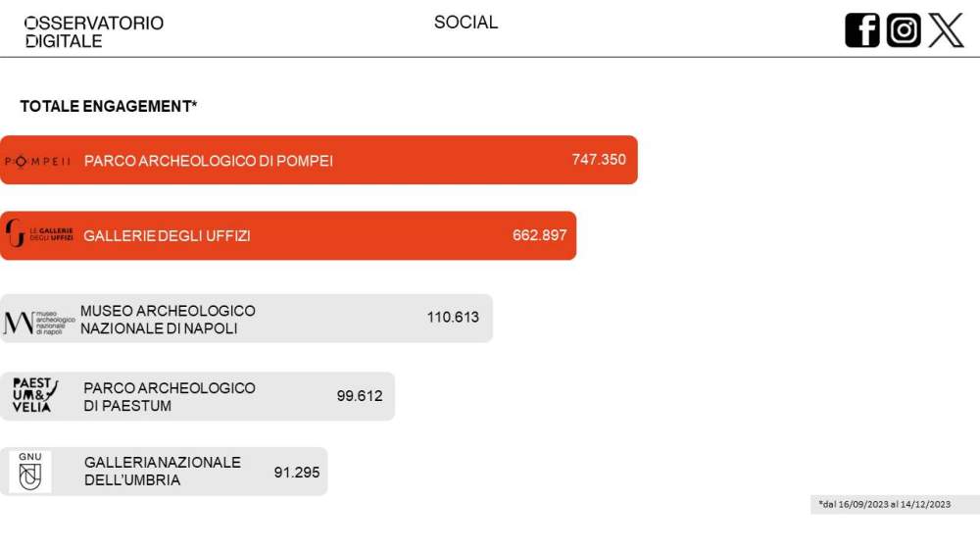The height and width of the screenshot is (551, 980).
Task: Click the Paestum & Velia logo
Action: [35, 395]
